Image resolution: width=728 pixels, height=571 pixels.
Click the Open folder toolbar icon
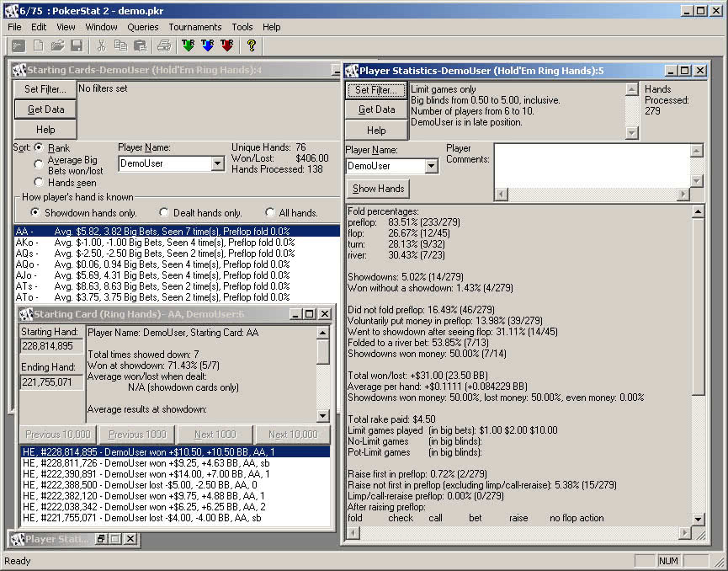coord(57,45)
